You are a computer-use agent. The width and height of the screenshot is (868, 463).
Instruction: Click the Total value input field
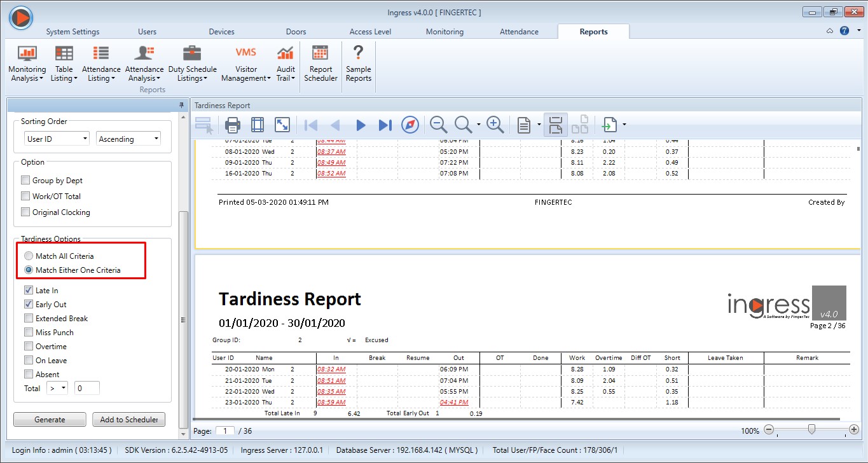(87, 389)
